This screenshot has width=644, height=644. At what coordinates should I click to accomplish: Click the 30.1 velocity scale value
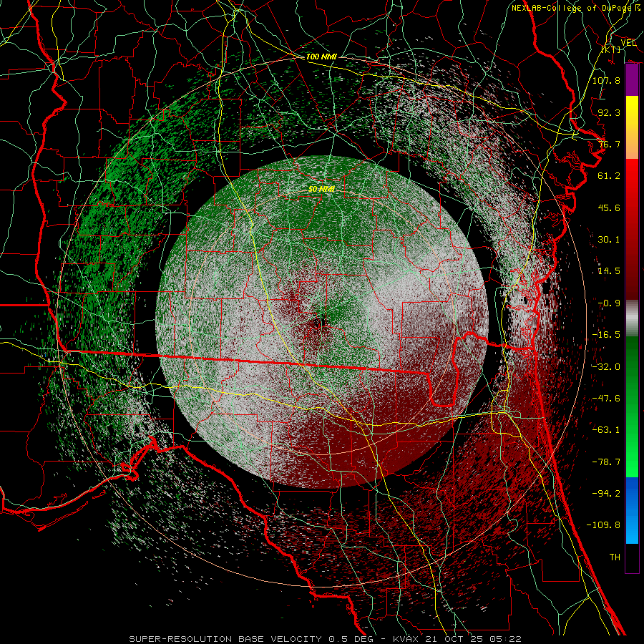click(x=609, y=240)
